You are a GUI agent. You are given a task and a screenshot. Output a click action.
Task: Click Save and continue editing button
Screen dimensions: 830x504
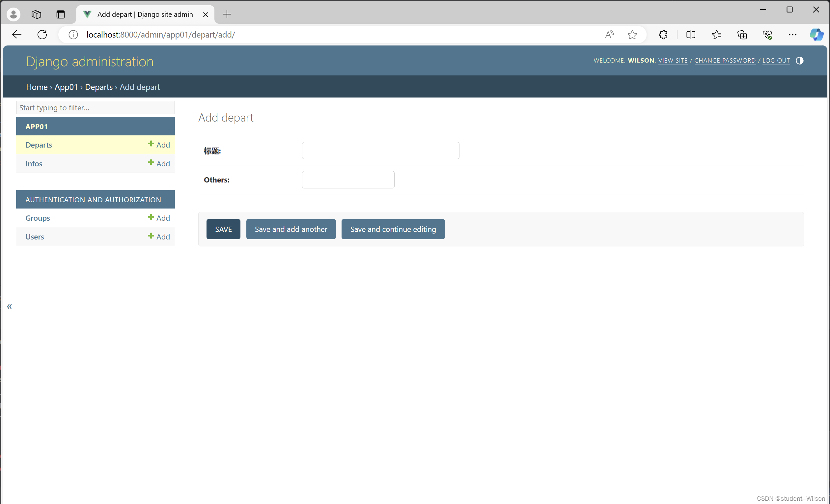393,229
